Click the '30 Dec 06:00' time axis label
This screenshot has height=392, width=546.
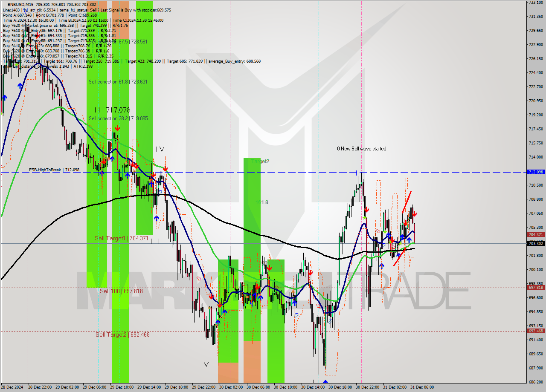coord(258,387)
